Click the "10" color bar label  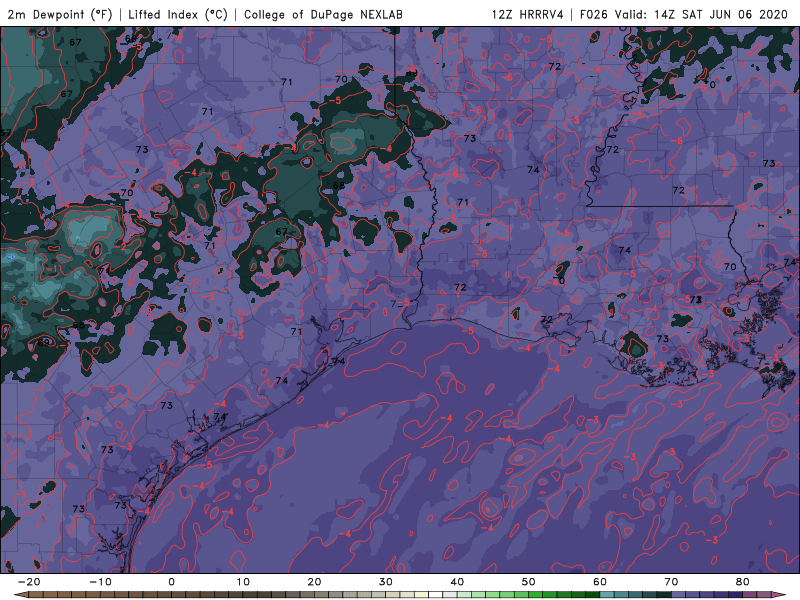point(243,582)
